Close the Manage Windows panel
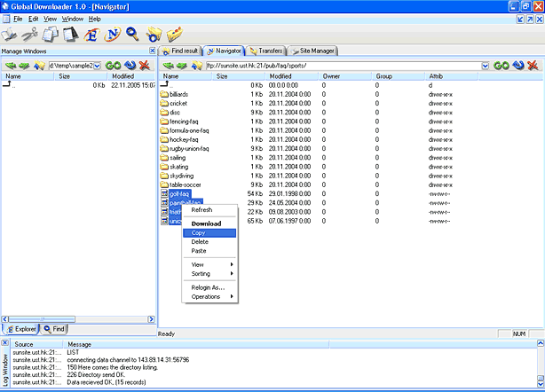 pyautogui.click(x=153, y=51)
